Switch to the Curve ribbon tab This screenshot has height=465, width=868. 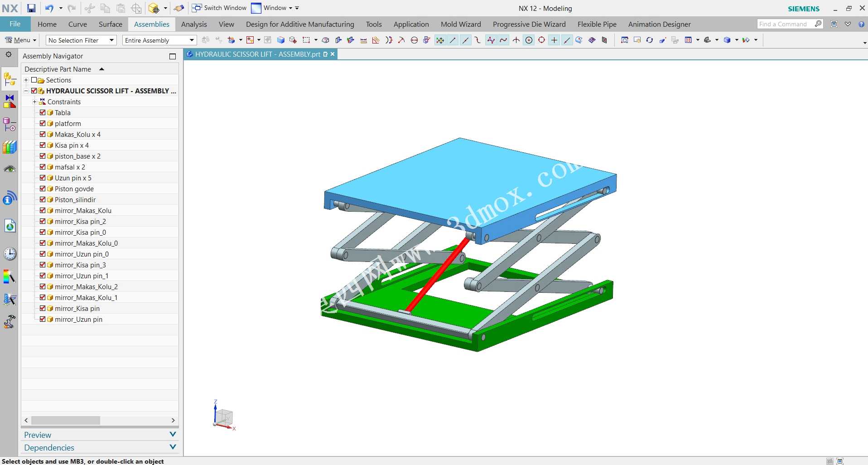77,24
